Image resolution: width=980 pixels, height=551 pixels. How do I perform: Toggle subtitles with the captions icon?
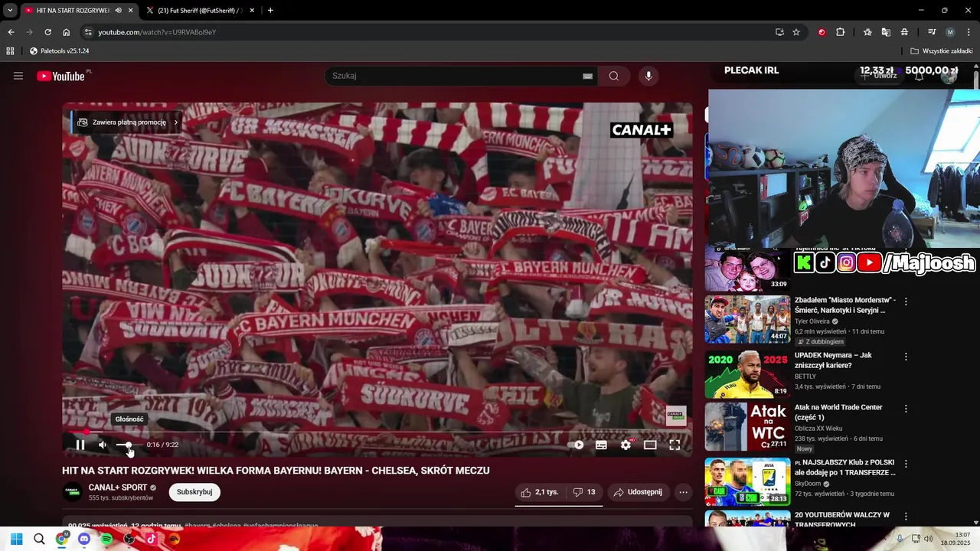(602, 445)
